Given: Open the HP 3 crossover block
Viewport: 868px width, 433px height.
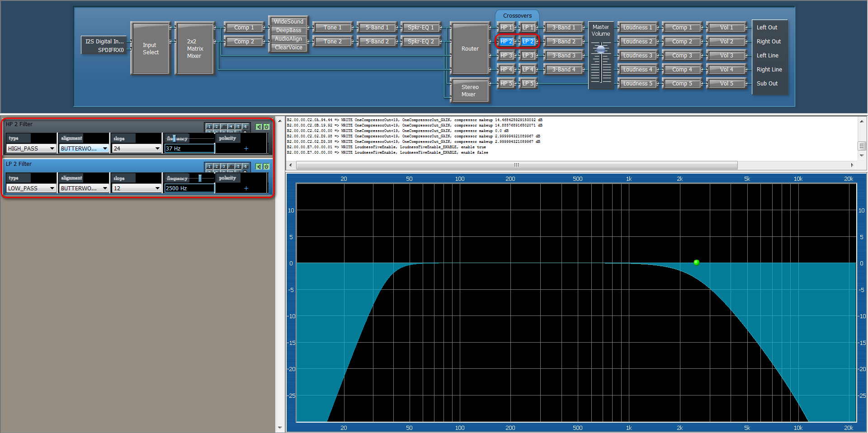Looking at the screenshot, I should coord(506,56).
